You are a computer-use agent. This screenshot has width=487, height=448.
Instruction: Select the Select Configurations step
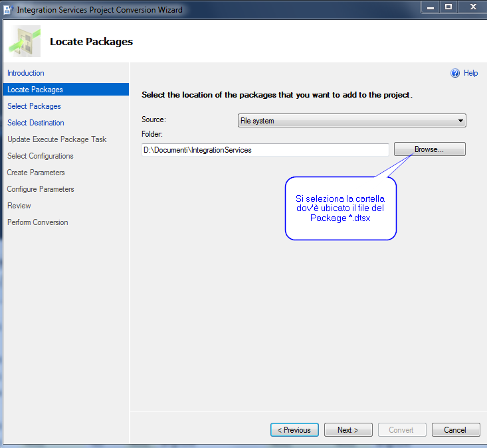tap(41, 156)
